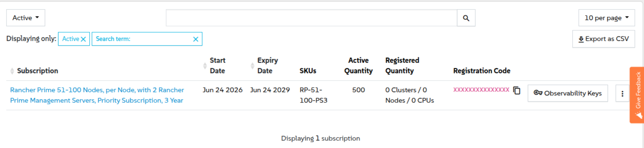Expand the 10 per page dropdown

point(606,18)
